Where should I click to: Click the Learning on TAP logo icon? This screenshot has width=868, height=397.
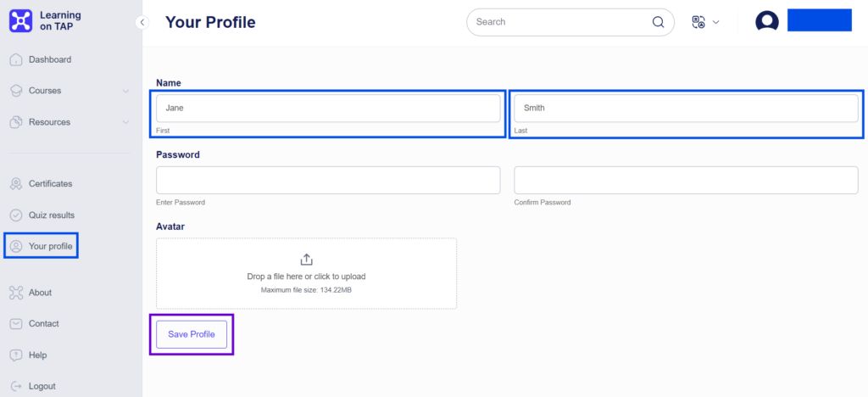20,21
